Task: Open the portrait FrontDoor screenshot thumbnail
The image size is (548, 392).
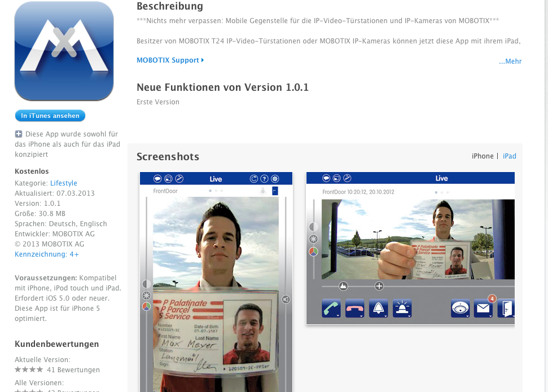Action: click(216, 282)
